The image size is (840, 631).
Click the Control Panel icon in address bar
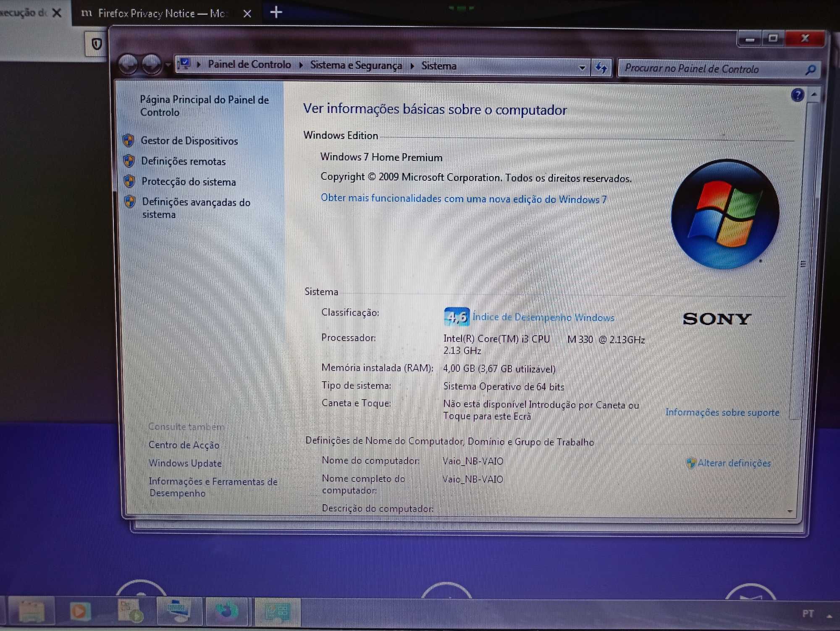(184, 64)
